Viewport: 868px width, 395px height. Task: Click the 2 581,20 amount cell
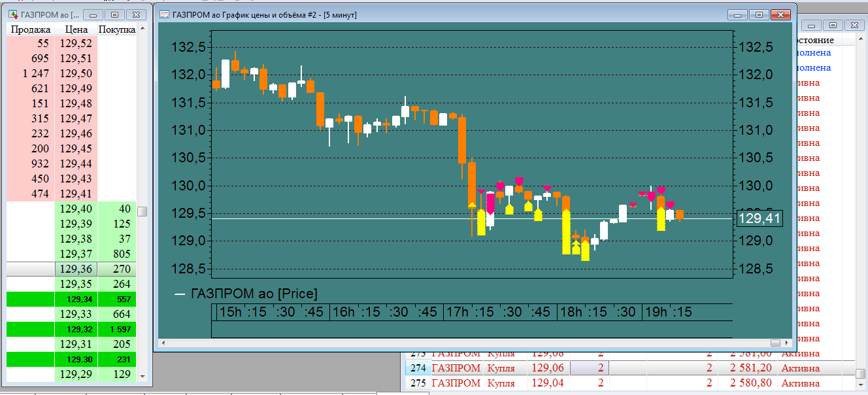click(750, 368)
